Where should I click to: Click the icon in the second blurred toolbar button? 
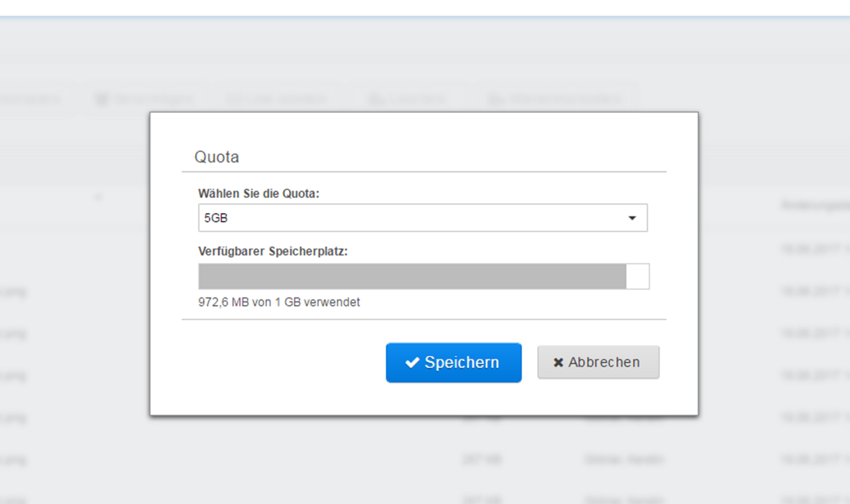click(x=102, y=100)
